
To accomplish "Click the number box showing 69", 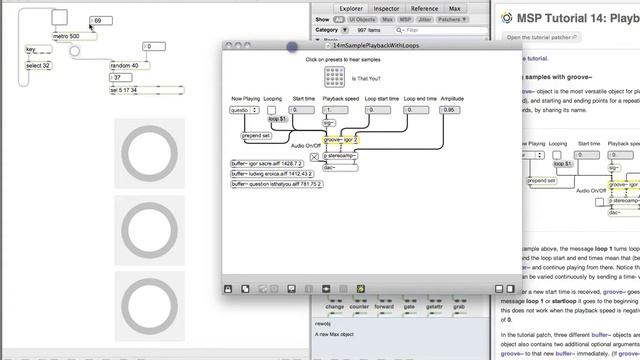I will click(101, 20).
